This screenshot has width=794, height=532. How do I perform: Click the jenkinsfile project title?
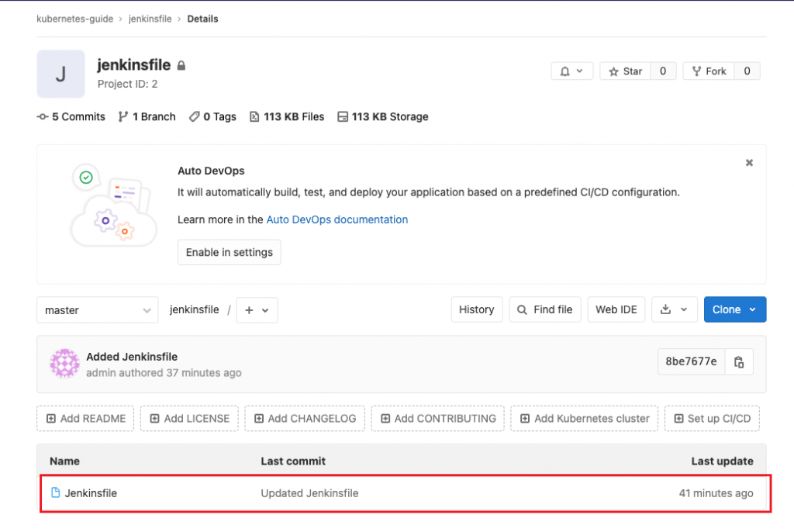[134, 65]
